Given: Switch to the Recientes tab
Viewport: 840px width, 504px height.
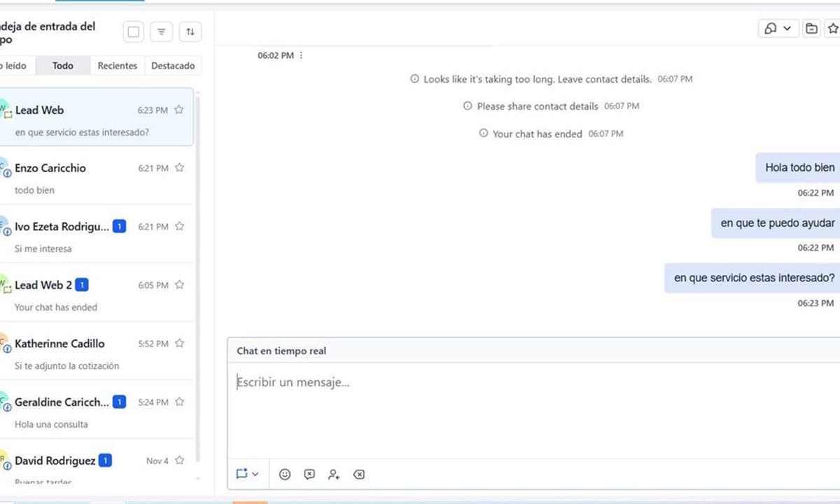Looking at the screenshot, I should tap(117, 65).
